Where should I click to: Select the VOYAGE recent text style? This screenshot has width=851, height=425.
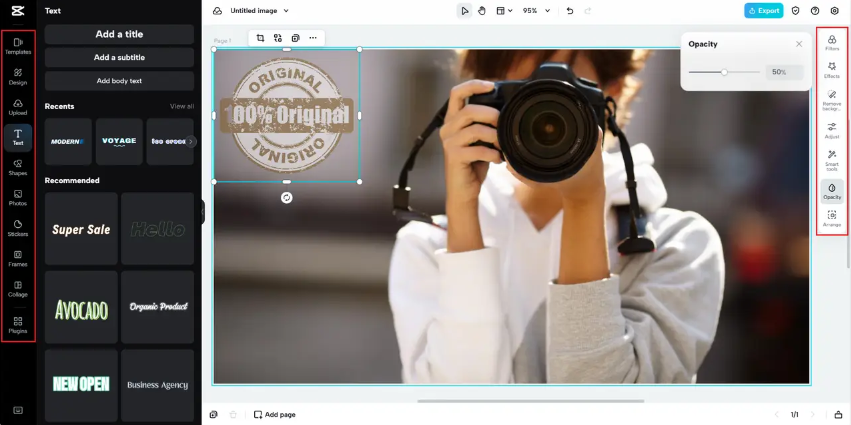pos(119,142)
